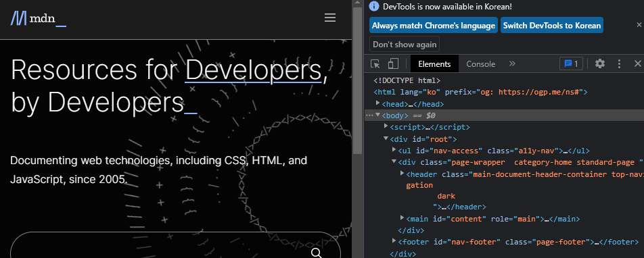Open the hamburger navigation menu

pyautogui.click(x=330, y=18)
